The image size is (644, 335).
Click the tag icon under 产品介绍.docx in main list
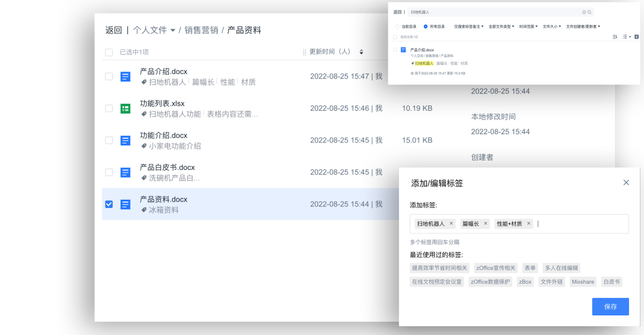[144, 82]
